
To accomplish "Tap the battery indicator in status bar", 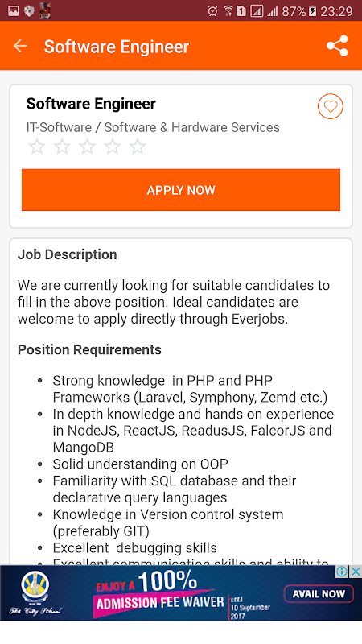I will point(312,11).
